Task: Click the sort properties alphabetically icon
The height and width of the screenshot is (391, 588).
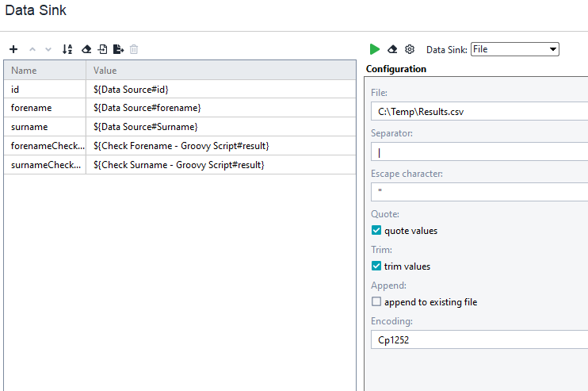Action: tap(67, 49)
